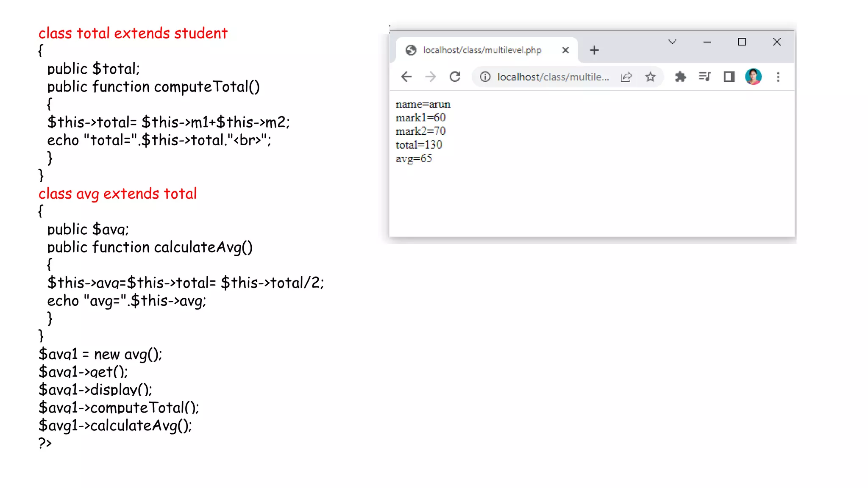Viewport: 868px width, 488px height.
Task: Click the code line $avg1->get();
Action: [x=83, y=372]
